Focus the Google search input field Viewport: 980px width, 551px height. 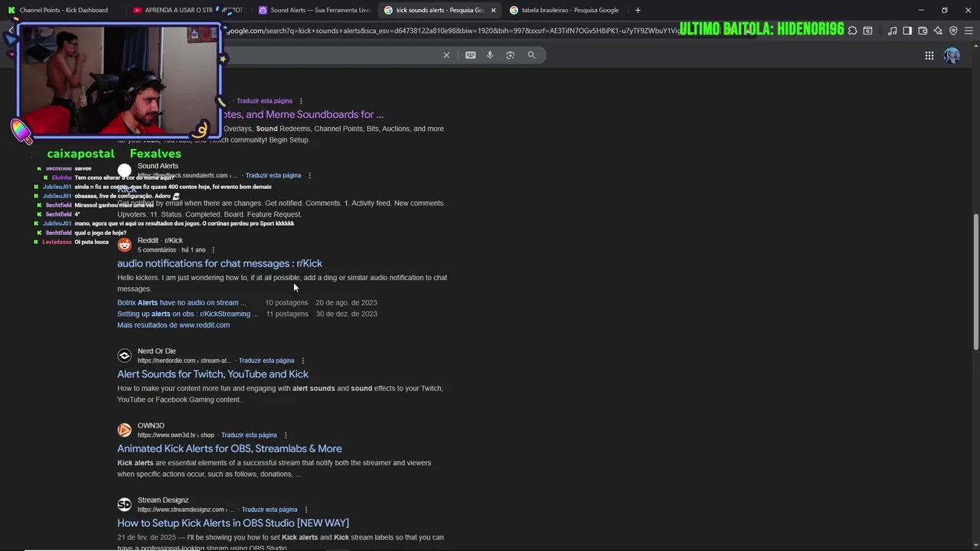pyautogui.click(x=329, y=55)
